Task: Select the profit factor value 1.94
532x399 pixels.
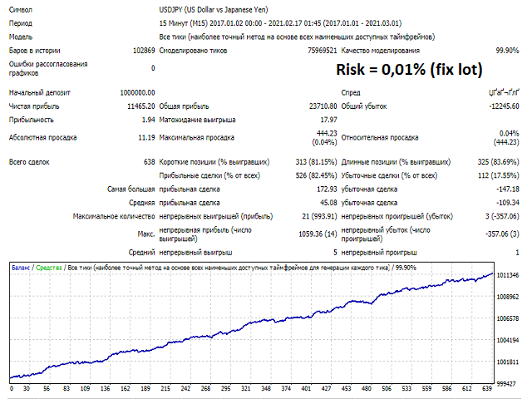Action: tap(147, 121)
